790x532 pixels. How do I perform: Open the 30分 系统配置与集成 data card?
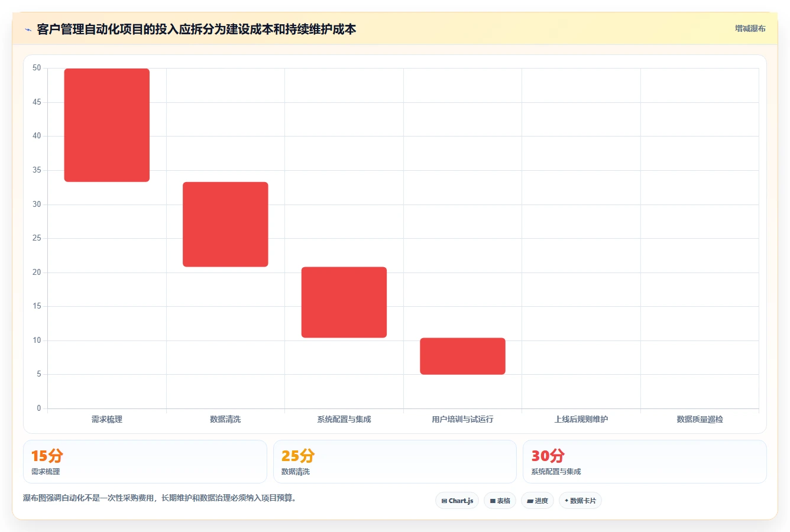(x=645, y=462)
